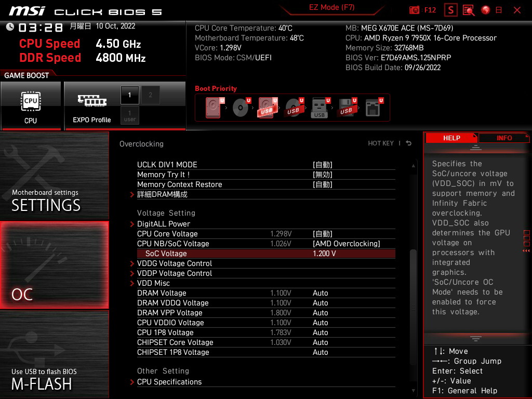
Task: Click the scrollbar up arrow in the settings list
Action: 413,166
